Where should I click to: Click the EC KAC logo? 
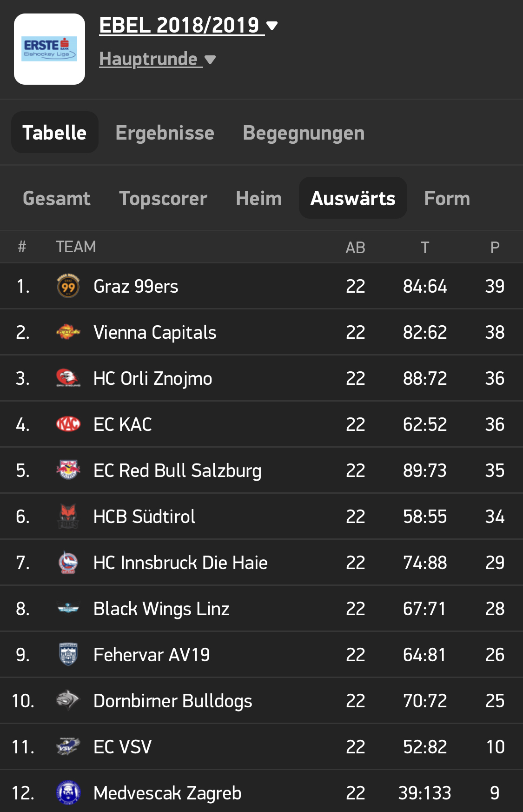[68, 424]
